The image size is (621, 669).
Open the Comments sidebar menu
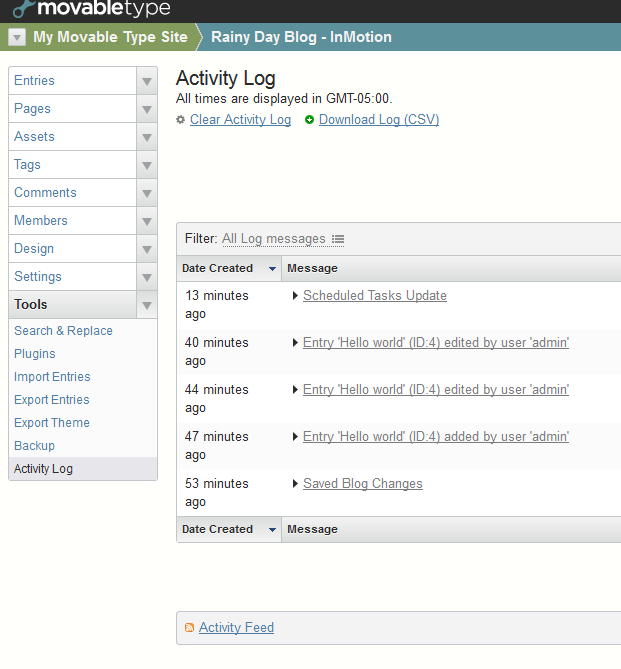(x=45, y=193)
